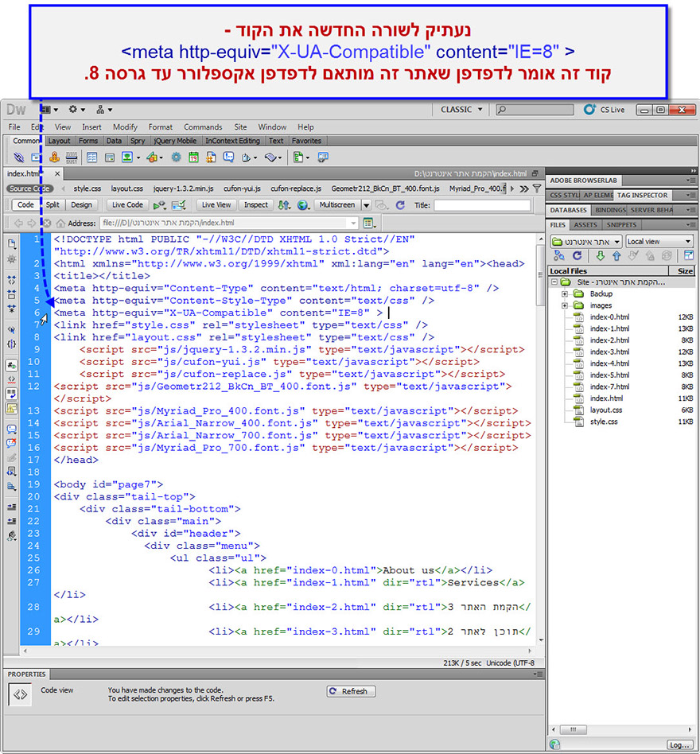700x754 pixels.
Task: Open related file style.css
Action: point(87,188)
